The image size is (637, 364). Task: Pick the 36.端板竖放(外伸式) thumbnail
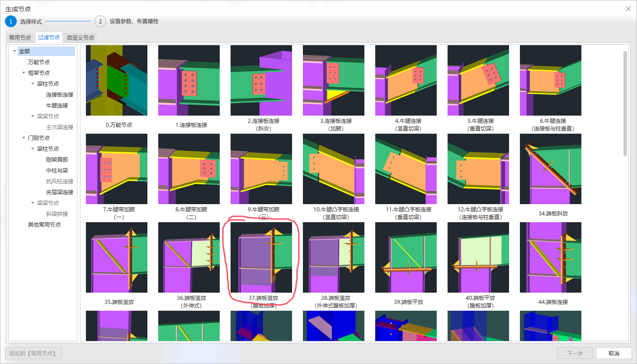point(189,257)
